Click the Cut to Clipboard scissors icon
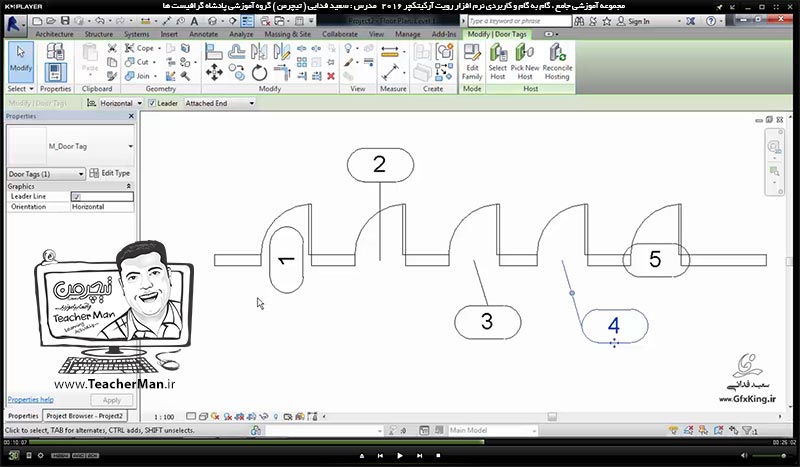This screenshot has width=800, height=467. coord(112,48)
